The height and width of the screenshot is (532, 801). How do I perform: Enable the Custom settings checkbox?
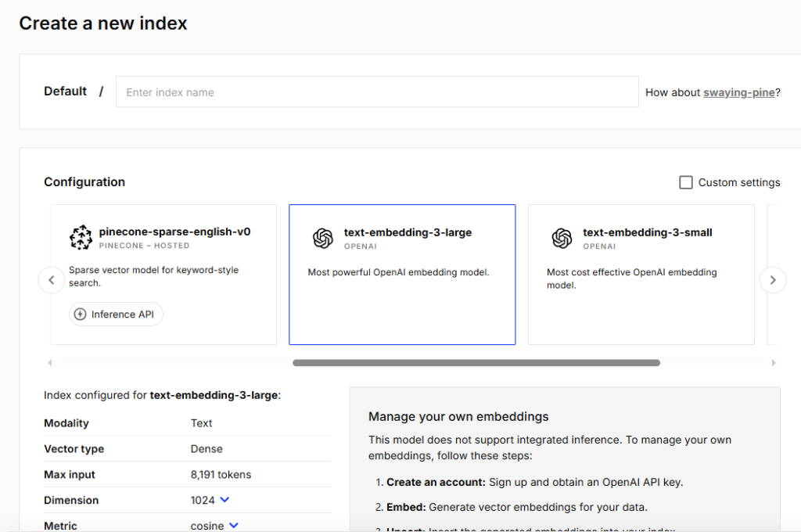[686, 182]
